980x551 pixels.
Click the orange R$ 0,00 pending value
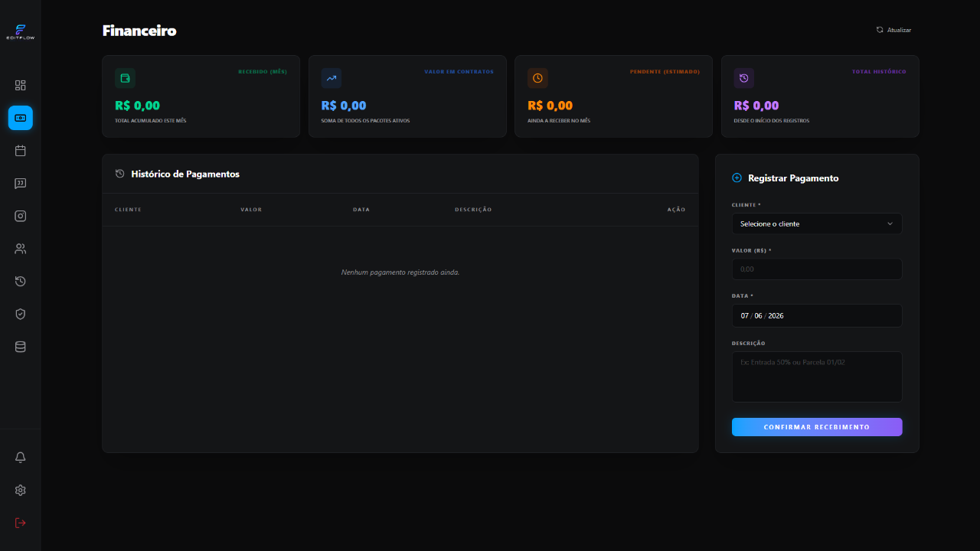[x=550, y=106]
